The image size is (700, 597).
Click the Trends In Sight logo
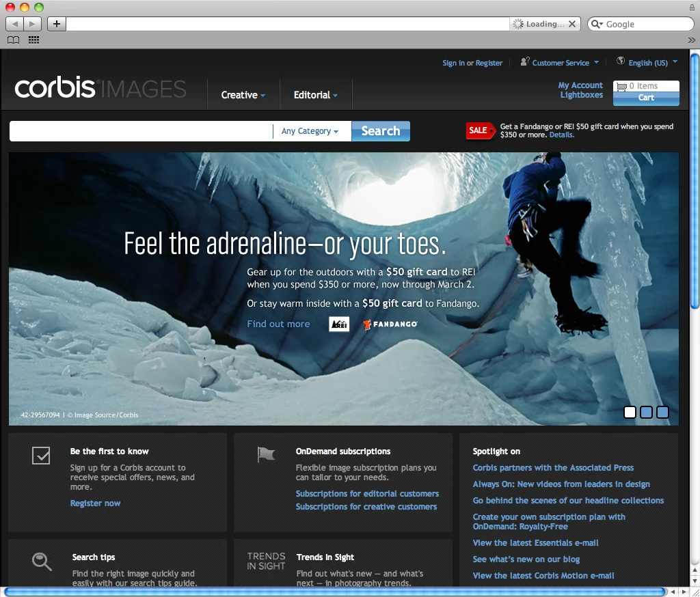coord(266,561)
